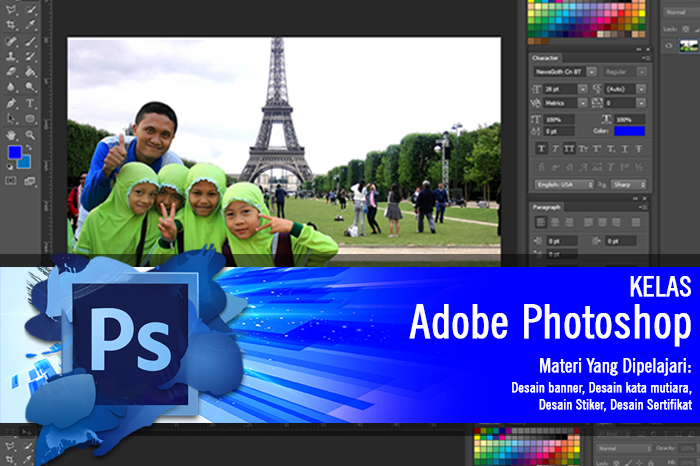
Task: Select the Brush tool
Action: click(x=30, y=41)
